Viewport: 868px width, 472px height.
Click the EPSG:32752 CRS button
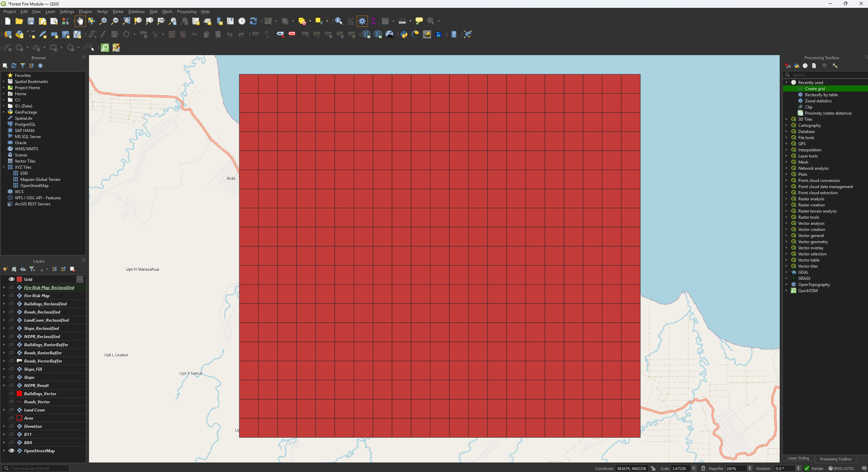point(841,468)
